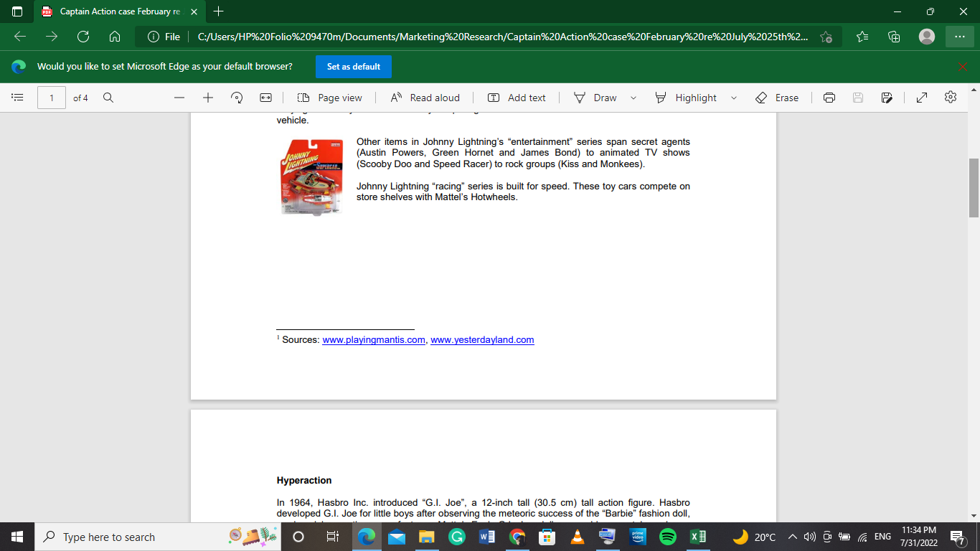The width and height of the screenshot is (980, 551).
Task: Enter full screen mode
Action: 923,98
